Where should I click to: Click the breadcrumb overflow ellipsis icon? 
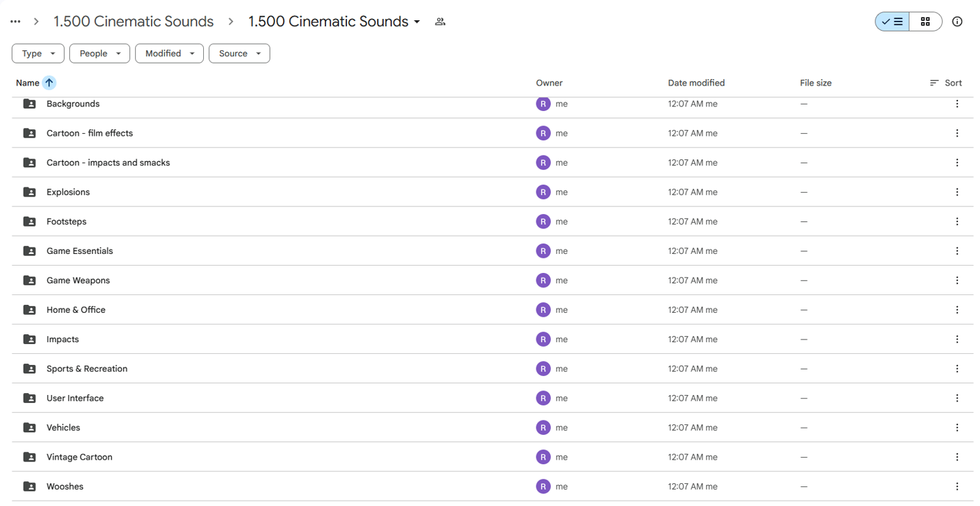(x=14, y=21)
